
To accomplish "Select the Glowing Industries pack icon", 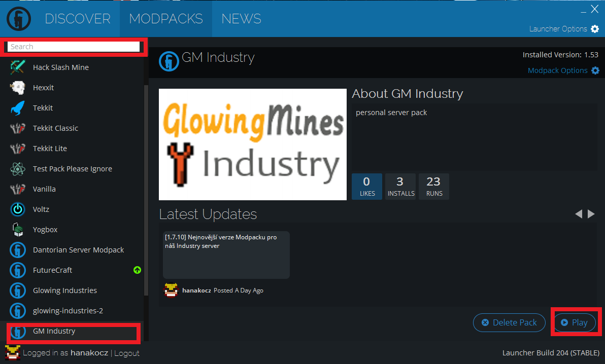I will pyautogui.click(x=17, y=290).
